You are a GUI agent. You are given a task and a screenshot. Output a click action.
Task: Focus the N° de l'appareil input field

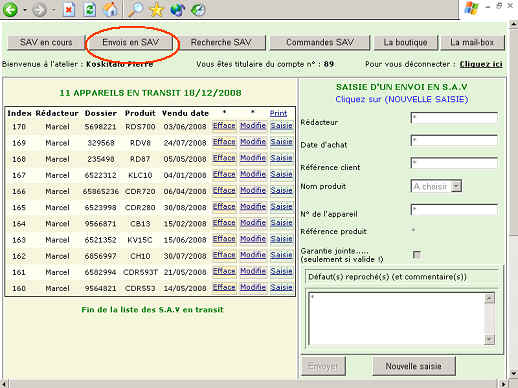coord(454,210)
